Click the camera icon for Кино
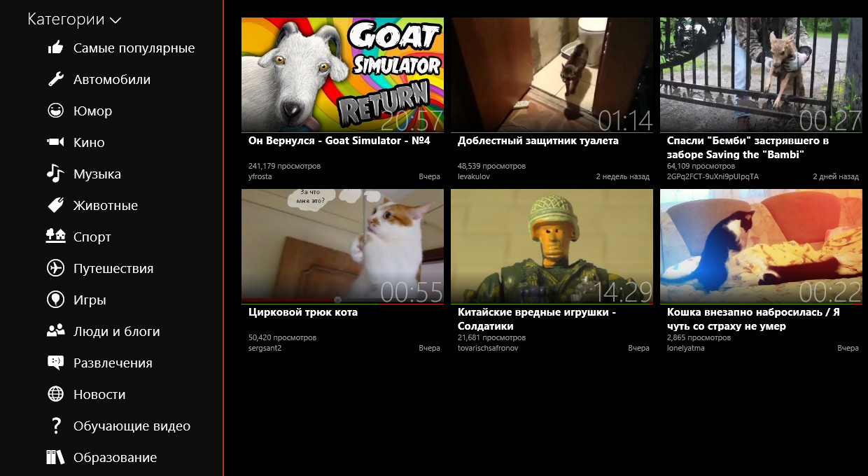 tap(55, 142)
